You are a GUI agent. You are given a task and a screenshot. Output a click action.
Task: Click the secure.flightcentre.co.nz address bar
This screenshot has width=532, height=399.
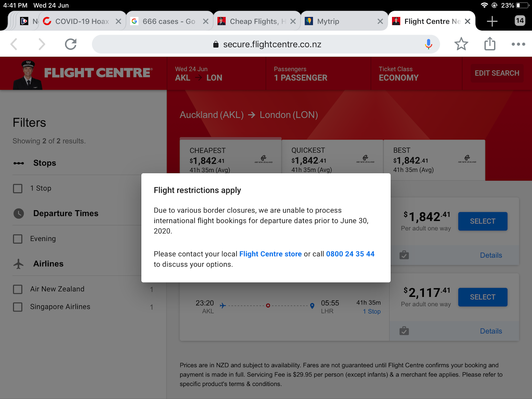[266, 44]
